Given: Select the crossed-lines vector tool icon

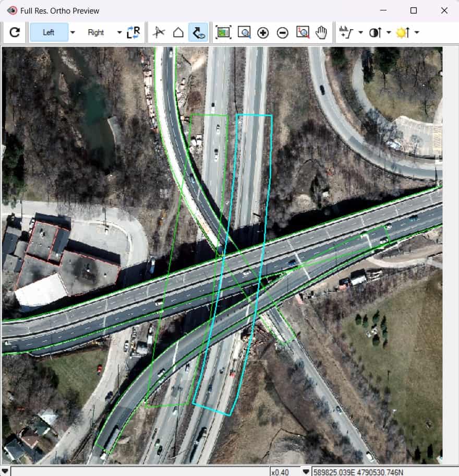Looking at the screenshot, I should click(159, 32).
